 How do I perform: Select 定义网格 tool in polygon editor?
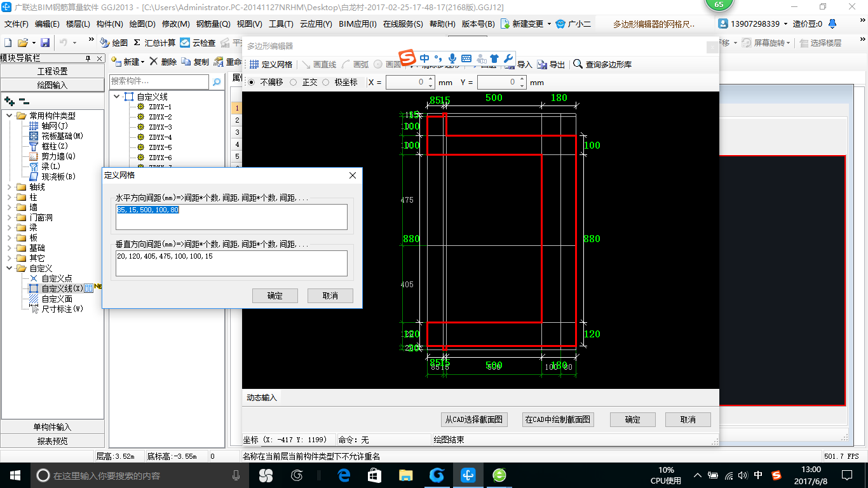tap(271, 64)
